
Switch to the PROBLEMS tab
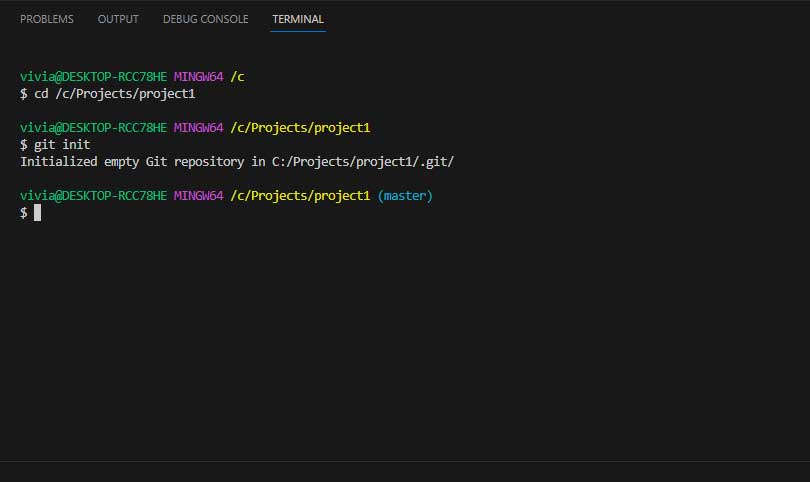tap(46, 19)
